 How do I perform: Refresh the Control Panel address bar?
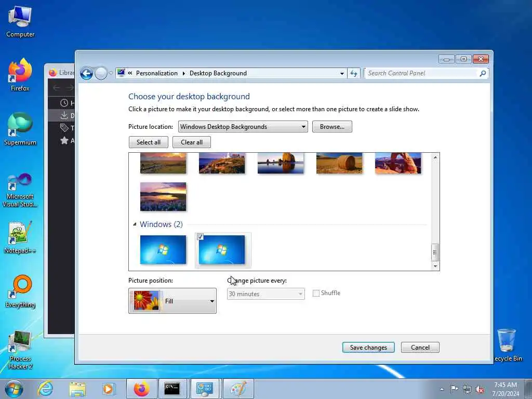coord(353,73)
